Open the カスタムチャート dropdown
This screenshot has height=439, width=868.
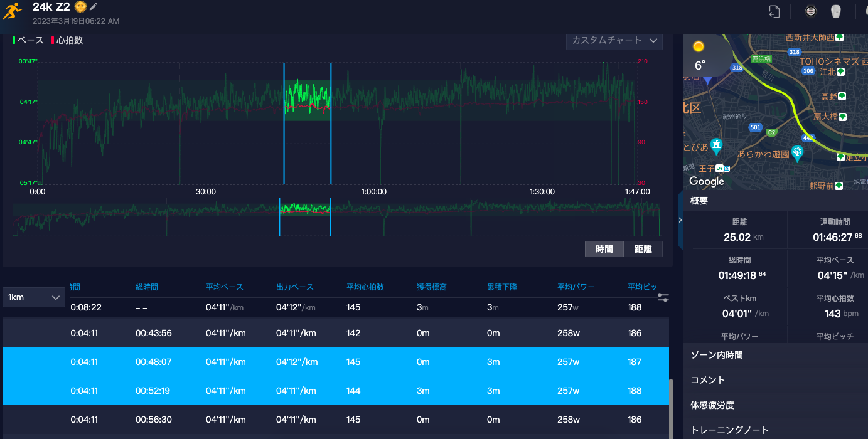614,40
